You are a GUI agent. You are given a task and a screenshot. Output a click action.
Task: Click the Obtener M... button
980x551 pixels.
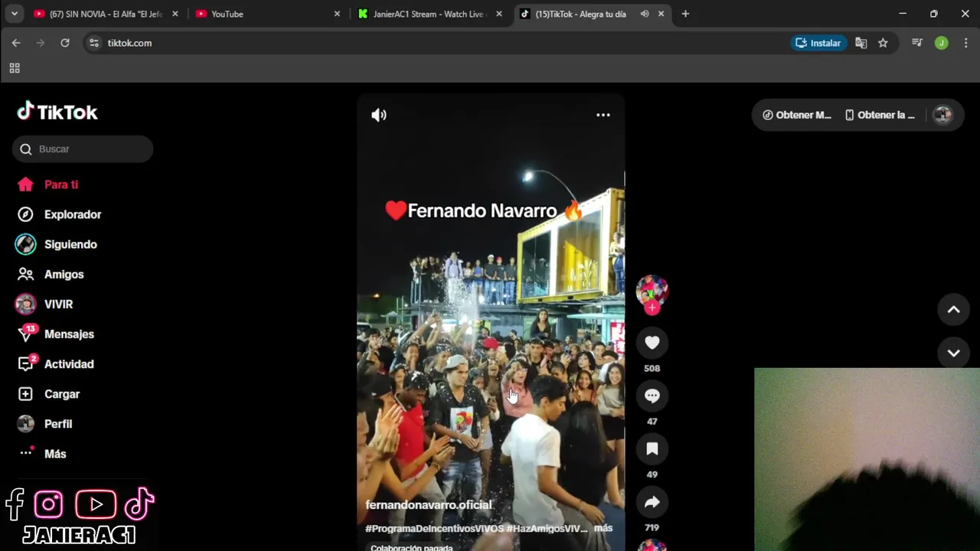coord(797,115)
